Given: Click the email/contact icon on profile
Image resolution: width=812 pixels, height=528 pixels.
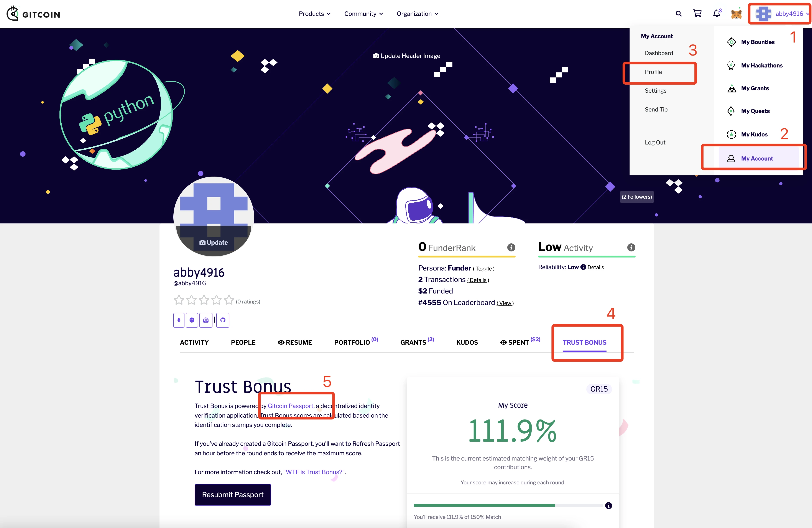Looking at the screenshot, I should tap(206, 320).
